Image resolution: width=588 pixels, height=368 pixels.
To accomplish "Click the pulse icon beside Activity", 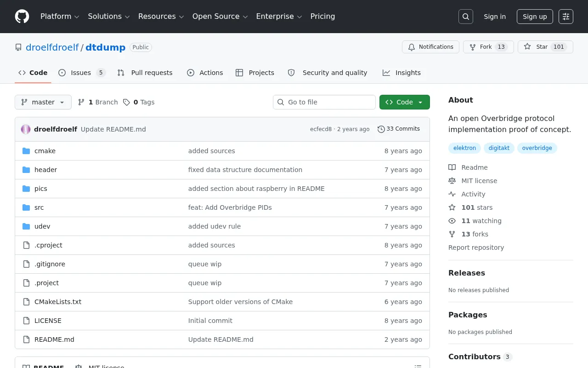I will point(452,194).
